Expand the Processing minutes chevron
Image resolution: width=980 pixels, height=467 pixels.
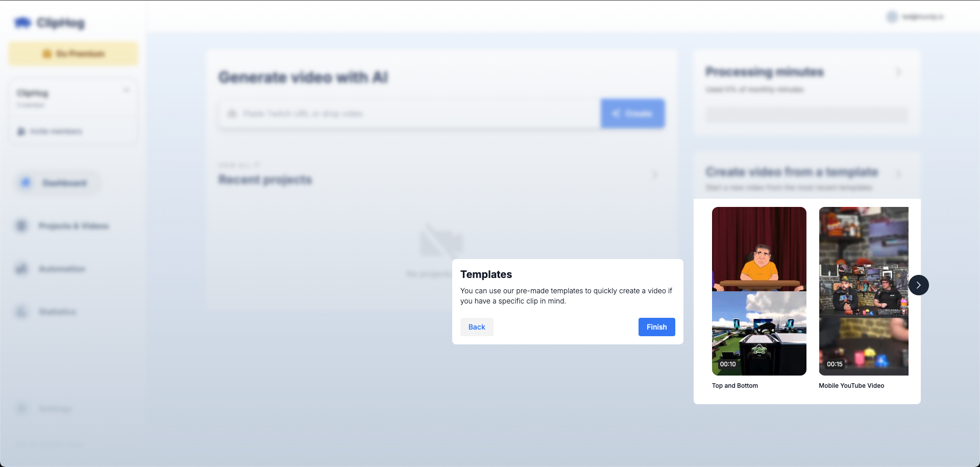point(899,72)
